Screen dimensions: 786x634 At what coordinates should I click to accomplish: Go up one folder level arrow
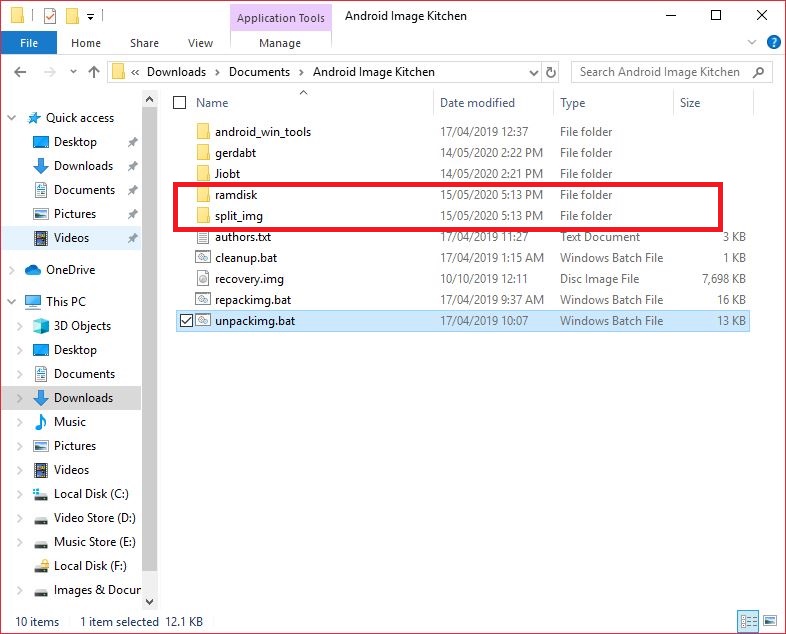coord(94,72)
